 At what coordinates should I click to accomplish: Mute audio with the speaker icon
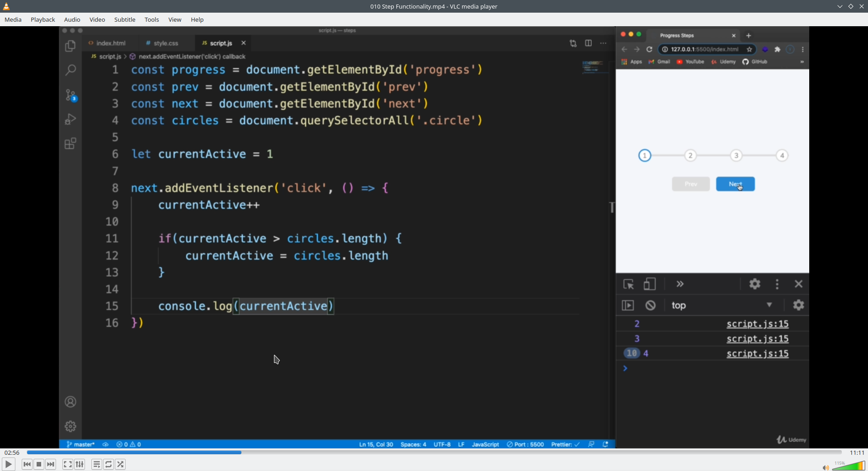(826, 467)
